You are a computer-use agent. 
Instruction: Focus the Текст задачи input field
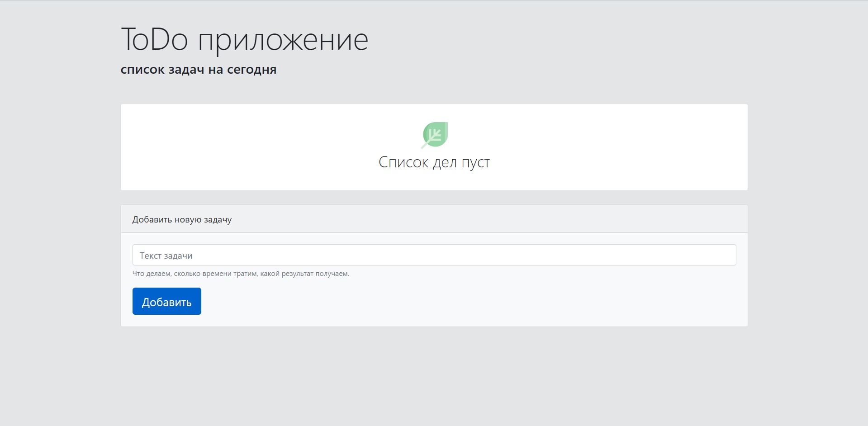point(434,255)
